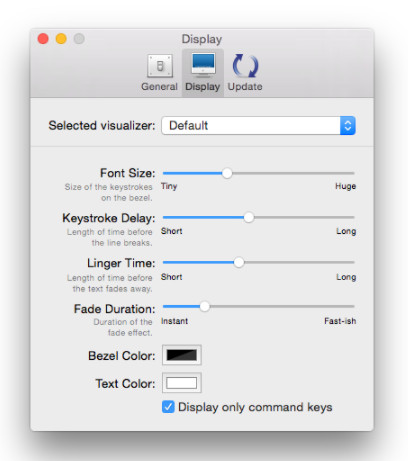Click the Fade Duration slider knob

tap(205, 307)
